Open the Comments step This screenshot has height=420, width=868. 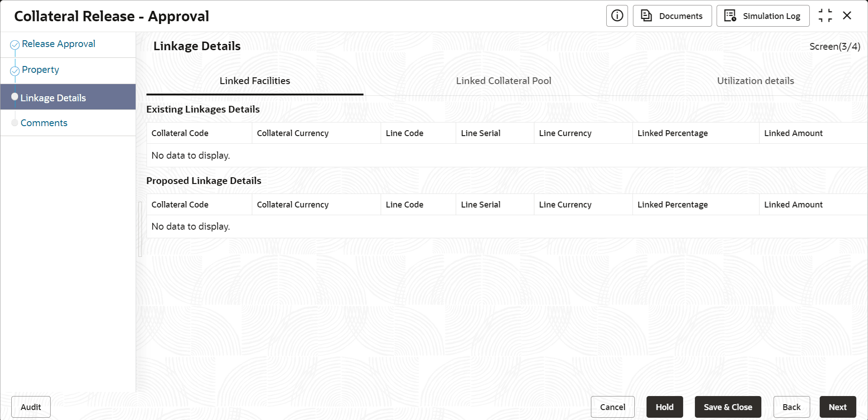point(44,123)
